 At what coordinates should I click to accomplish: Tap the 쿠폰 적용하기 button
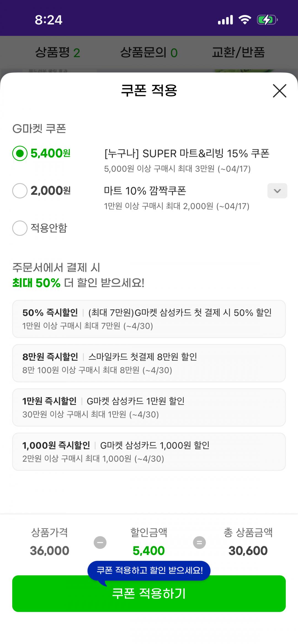click(149, 594)
